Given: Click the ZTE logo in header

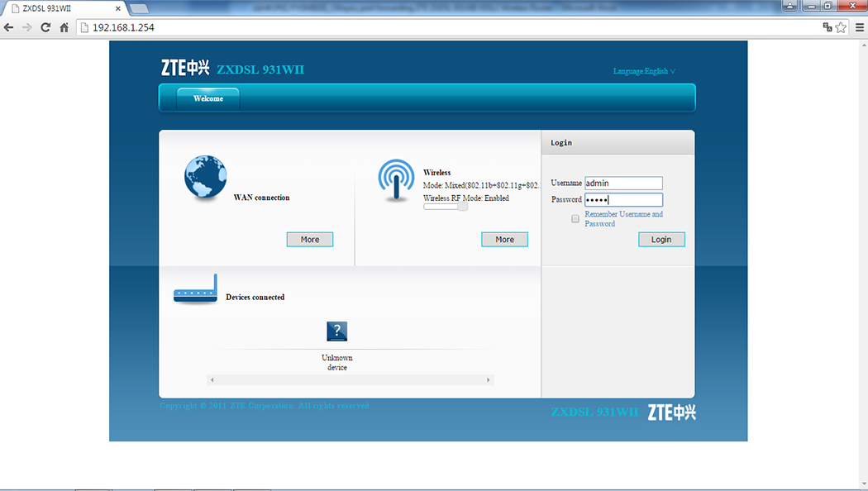Looking at the screenshot, I should tap(185, 68).
